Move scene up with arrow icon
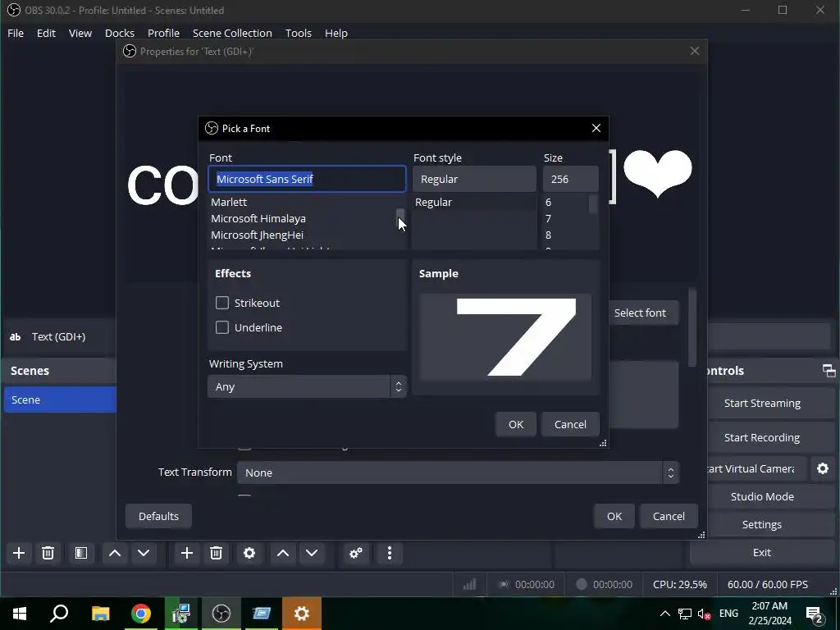 115,553
